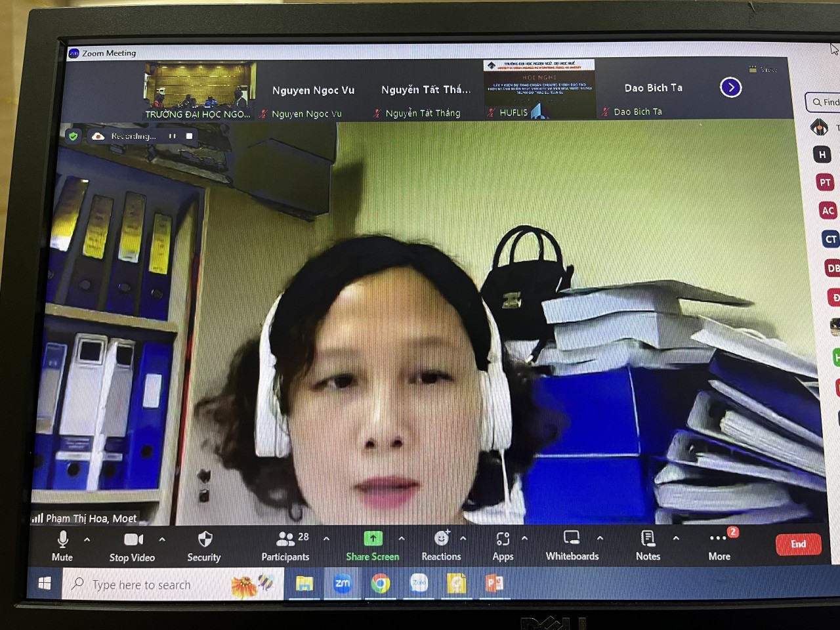Screen dimensions: 840x630
Task: Expand video options arrow beside Stop Video
Action: 162,539
